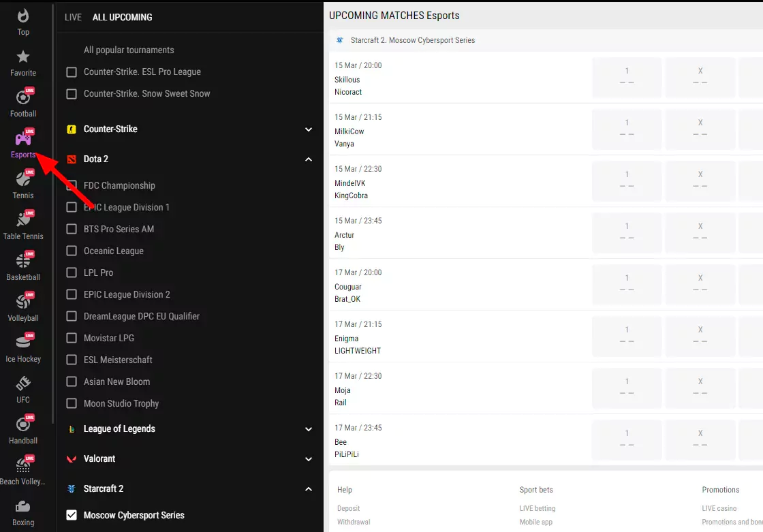The image size is (763, 532).
Task: Tick the DreamLeague DPC EU Qualifier checkbox
Action: [72, 317]
